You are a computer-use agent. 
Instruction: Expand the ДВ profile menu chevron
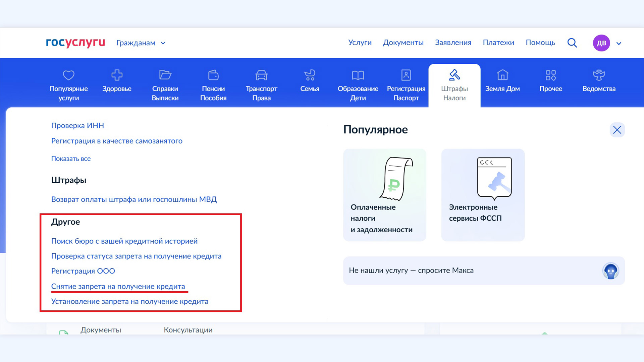coord(619,43)
